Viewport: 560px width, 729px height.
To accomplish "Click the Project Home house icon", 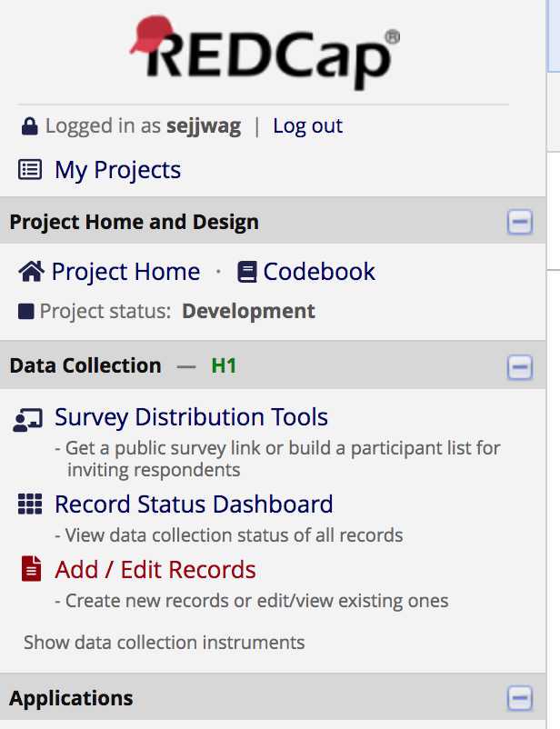I will [31, 272].
